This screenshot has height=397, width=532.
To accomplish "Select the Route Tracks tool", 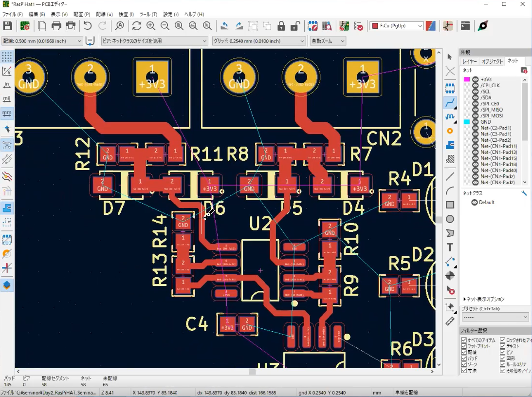I will pos(450,103).
